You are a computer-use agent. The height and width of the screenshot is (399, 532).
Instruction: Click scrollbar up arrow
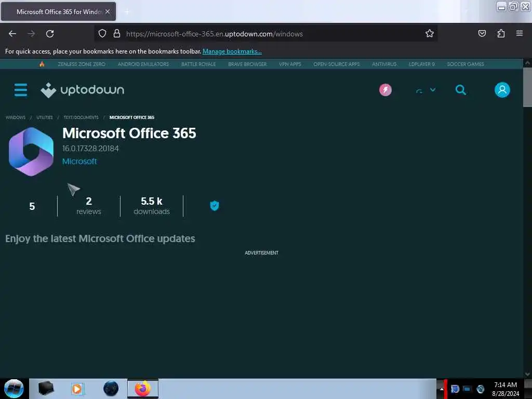[x=527, y=63]
